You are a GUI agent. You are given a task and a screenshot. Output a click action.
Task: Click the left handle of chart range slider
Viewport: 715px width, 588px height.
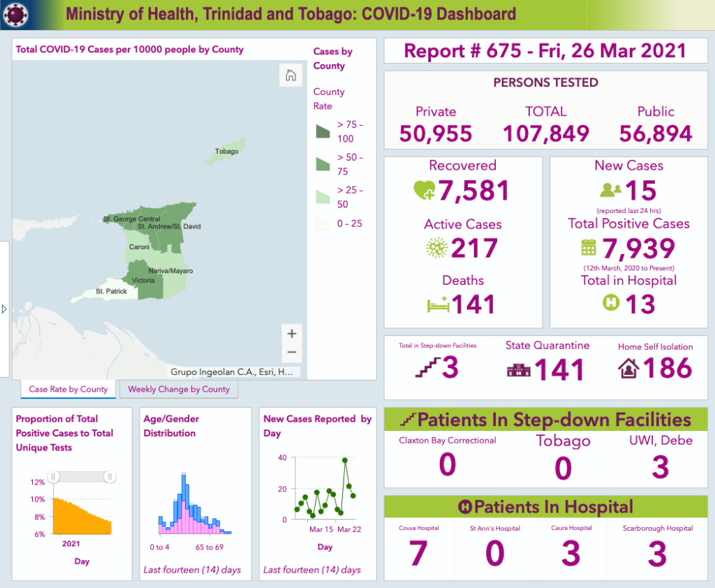[53, 477]
